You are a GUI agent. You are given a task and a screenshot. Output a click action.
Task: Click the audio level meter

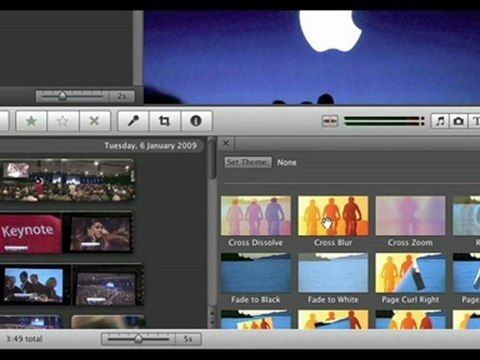click(384, 121)
